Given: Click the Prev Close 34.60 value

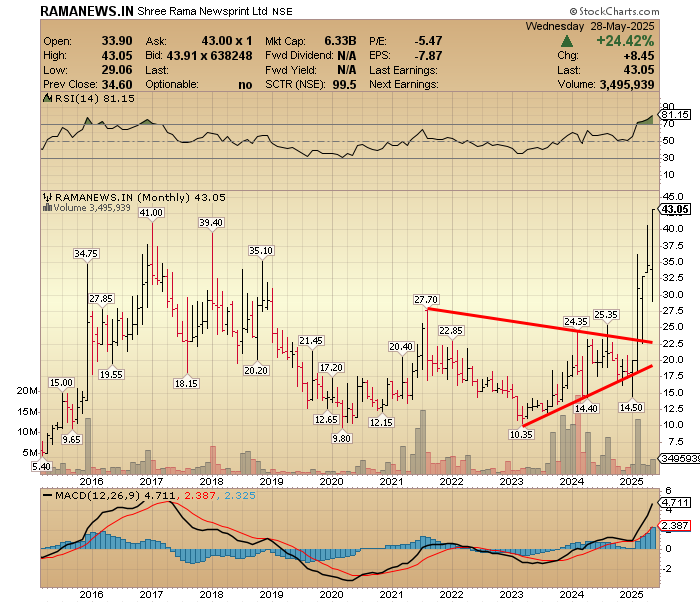Looking at the screenshot, I should 117,84.
